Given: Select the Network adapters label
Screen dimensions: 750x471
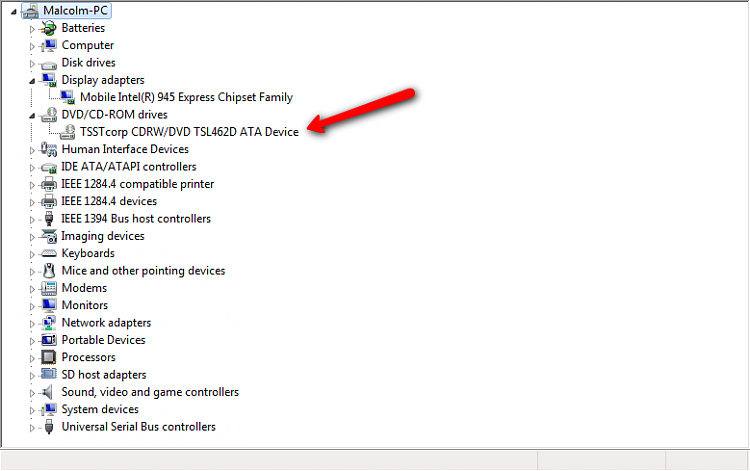Looking at the screenshot, I should [106, 323].
